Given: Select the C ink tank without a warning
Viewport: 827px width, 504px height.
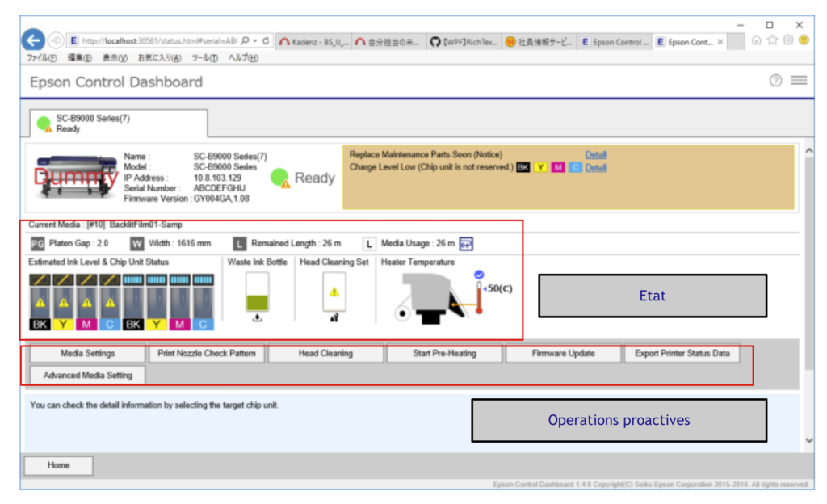Looking at the screenshot, I should (203, 302).
